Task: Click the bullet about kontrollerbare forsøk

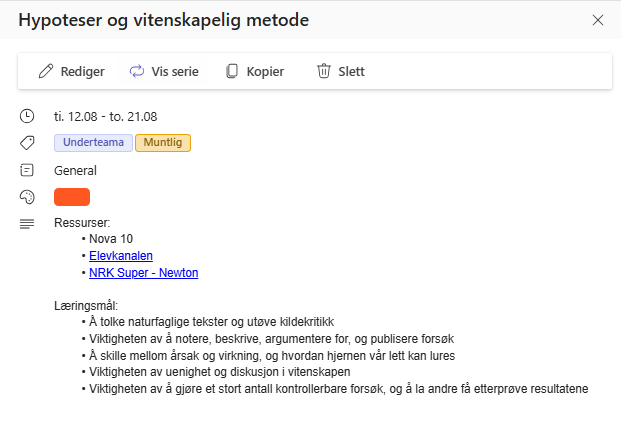Action: [x=339, y=389]
